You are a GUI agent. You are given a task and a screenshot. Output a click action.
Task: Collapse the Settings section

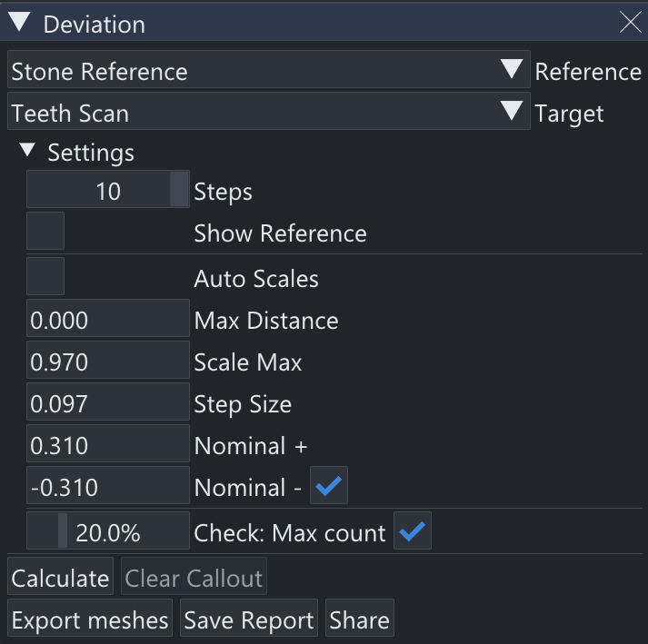(28, 152)
